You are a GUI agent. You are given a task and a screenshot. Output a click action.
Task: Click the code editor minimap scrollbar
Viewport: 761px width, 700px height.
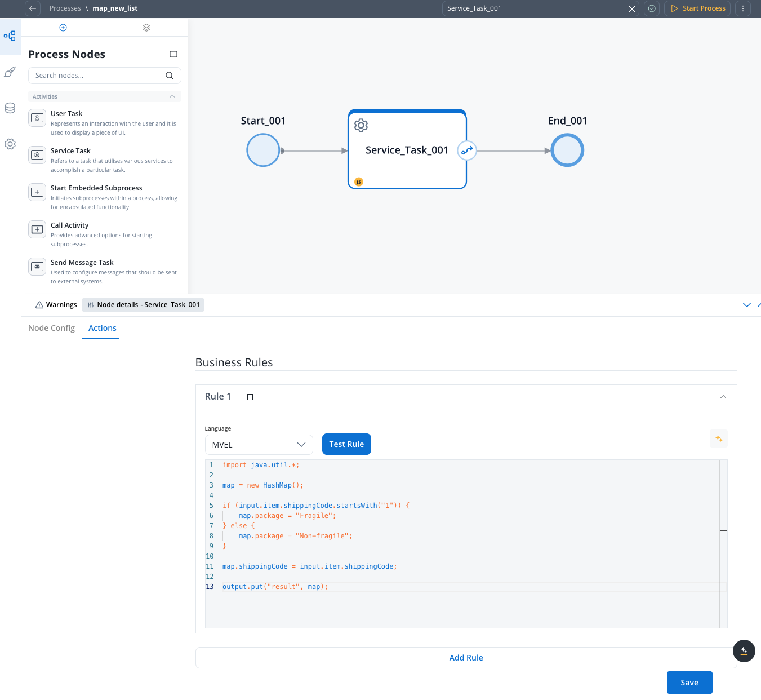(723, 530)
